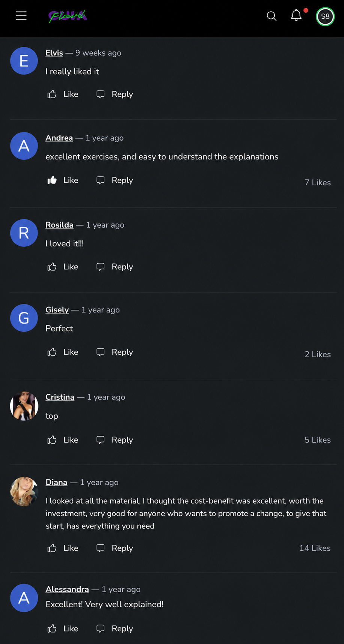
Task: Like Elvis's comment with the thumbs-up
Action: click(52, 94)
